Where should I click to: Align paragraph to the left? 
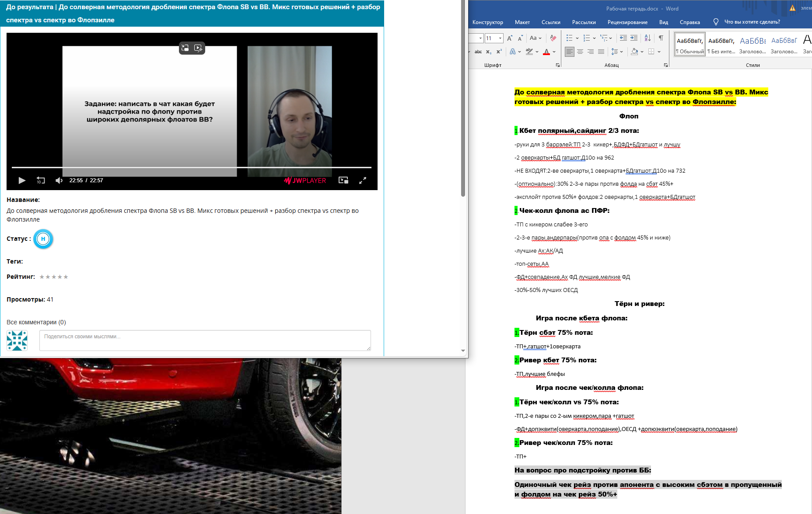[x=569, y=52]
